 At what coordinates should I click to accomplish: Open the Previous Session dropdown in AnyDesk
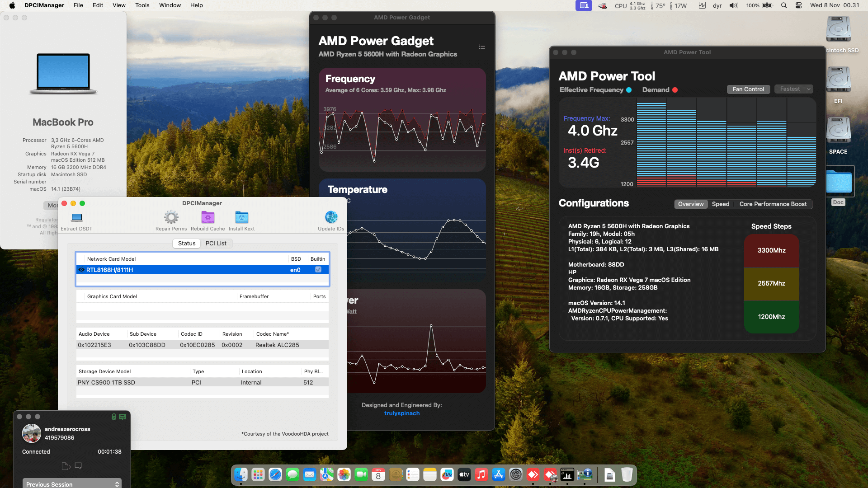72,484
